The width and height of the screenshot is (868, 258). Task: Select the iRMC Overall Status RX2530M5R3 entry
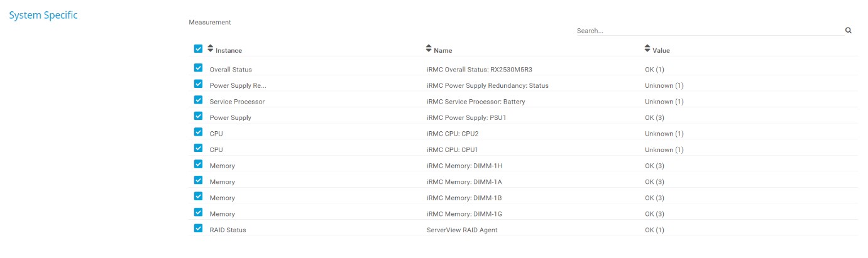tap(483, 69)
